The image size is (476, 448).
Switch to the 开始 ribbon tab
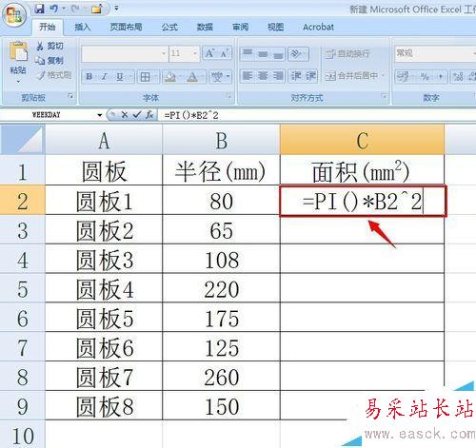click(x=48, y=28)
